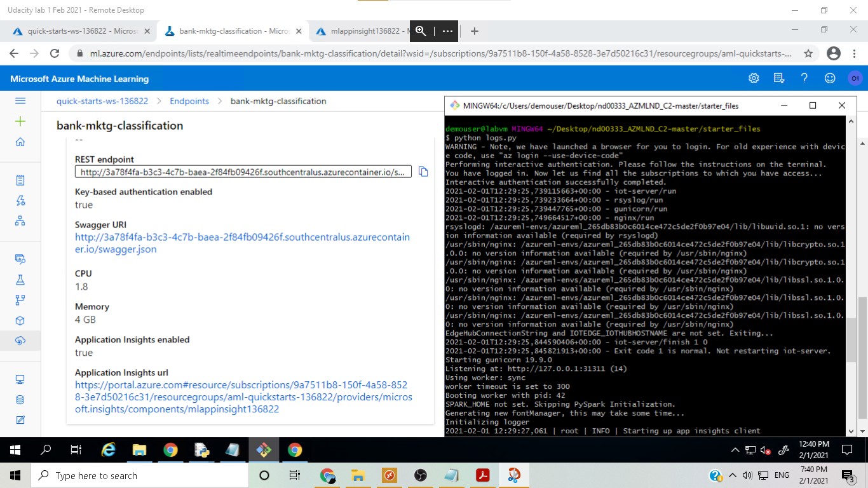Click the '4 GB' Memory value
Image resolution: width=868 pixels, height=488 pixels.
click(x=85, y=320)
